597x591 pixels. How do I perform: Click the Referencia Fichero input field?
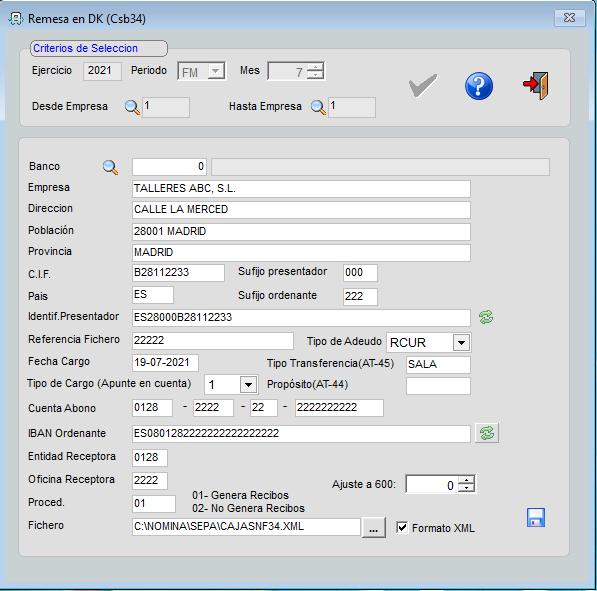click(213, 340)
